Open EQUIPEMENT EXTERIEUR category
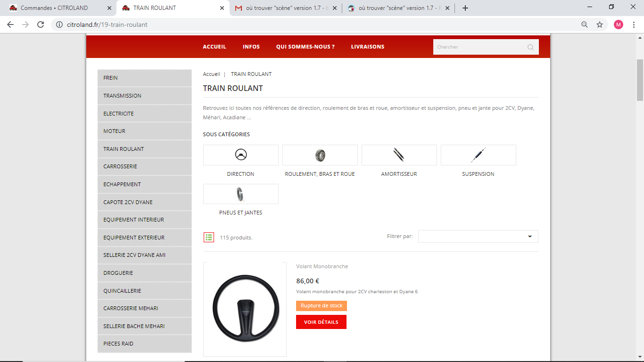Viewport: 644px width, 362px height. [145, 238]
